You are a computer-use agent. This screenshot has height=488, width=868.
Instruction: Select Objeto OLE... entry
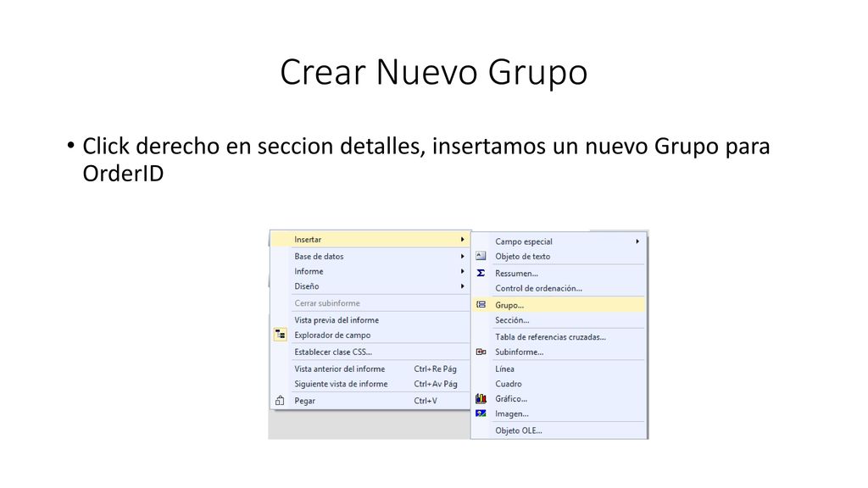[559, 430]
